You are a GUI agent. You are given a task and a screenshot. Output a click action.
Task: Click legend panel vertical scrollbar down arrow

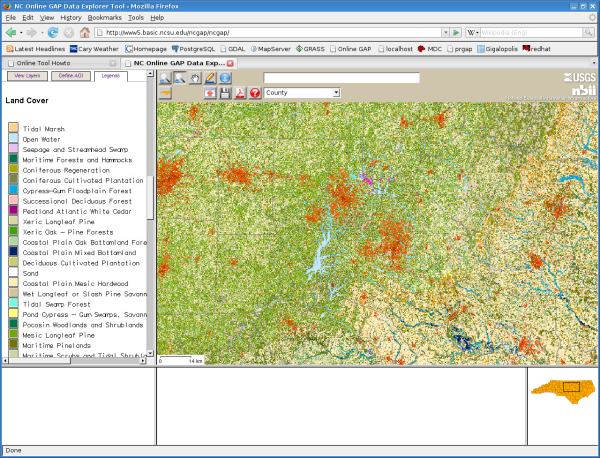click(x=150, y=353)
